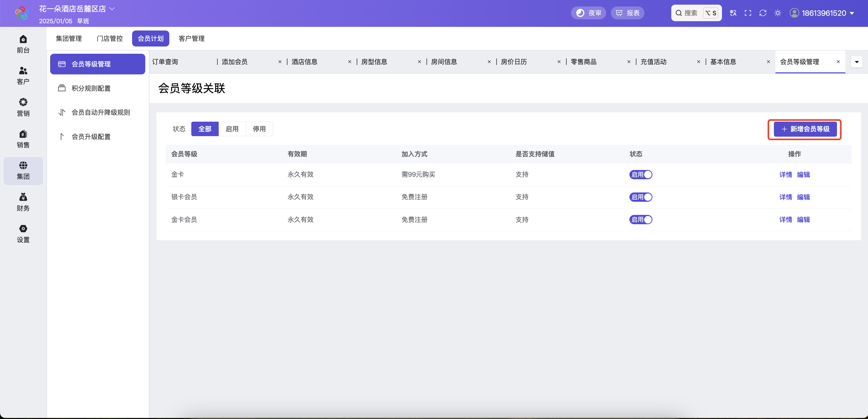The width and height of the screenshot is (868, 419).
Task: Select the 会员计划 top menu
Action: pyautogui.click(x=151, y=38)
